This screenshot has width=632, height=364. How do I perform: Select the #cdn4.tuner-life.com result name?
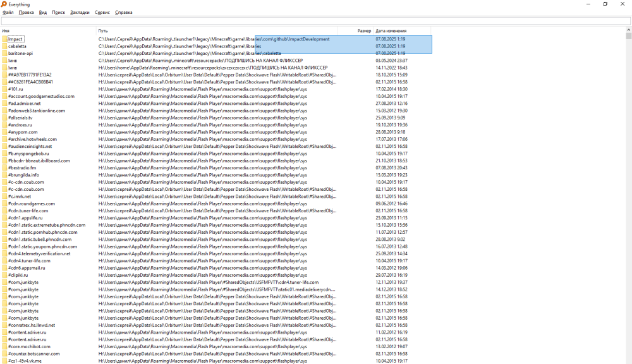[29, 261]
